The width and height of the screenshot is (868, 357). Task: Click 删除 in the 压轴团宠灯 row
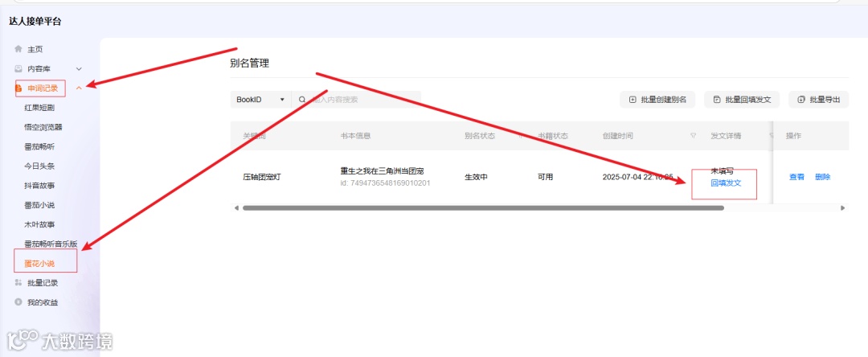pyautogui.click(x=823, y=177)
